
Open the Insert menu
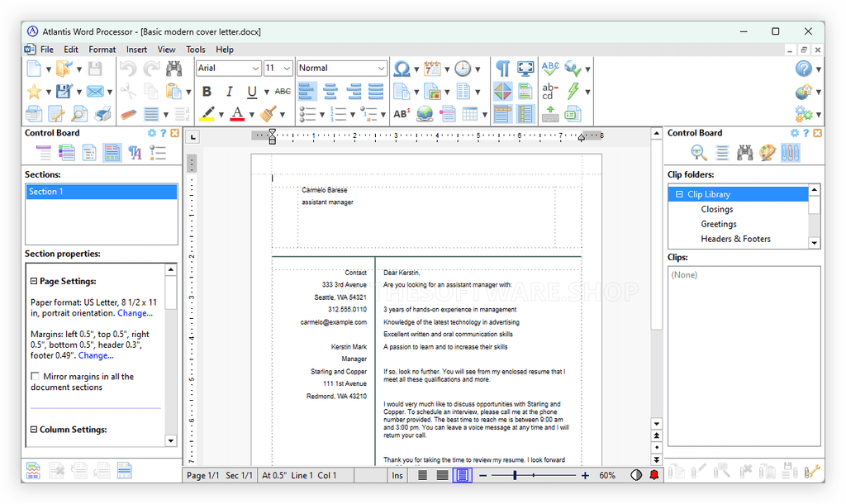(x=136, y=49)
